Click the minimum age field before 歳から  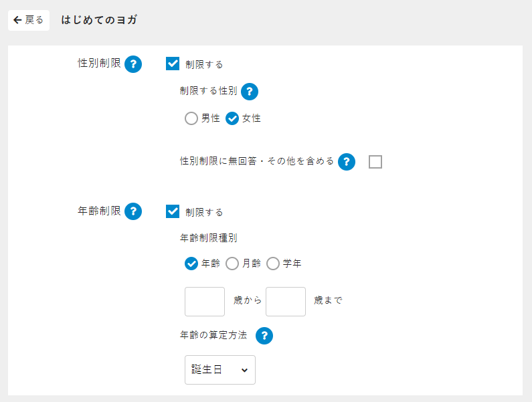(205, 302)
